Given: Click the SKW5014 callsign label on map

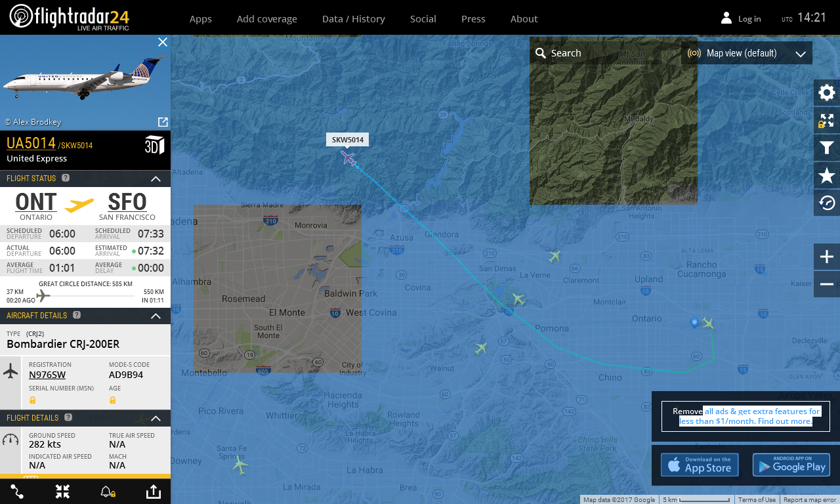Looking at the screenshot, I should (x=347, y=139).
